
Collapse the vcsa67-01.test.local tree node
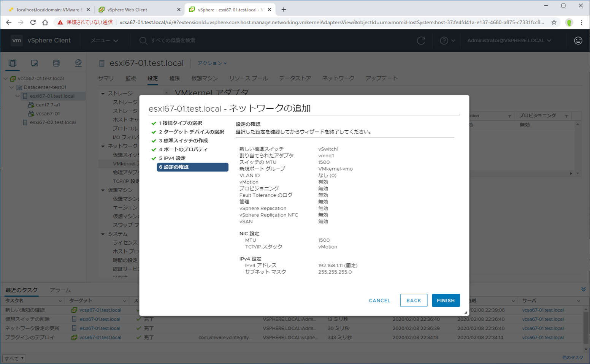click(6, 79)
